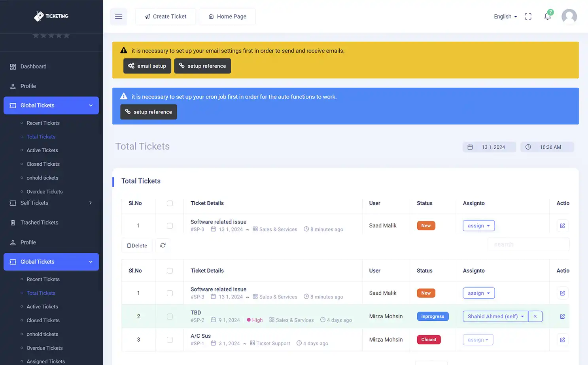Open the English language dropdown
588x365 pixels.
(505, 16)
